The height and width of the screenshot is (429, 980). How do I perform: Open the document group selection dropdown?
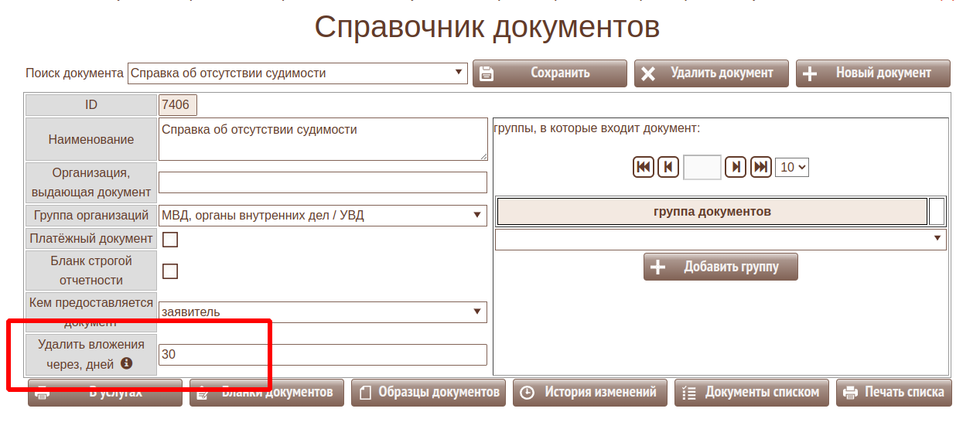click(x=719, y=240)
